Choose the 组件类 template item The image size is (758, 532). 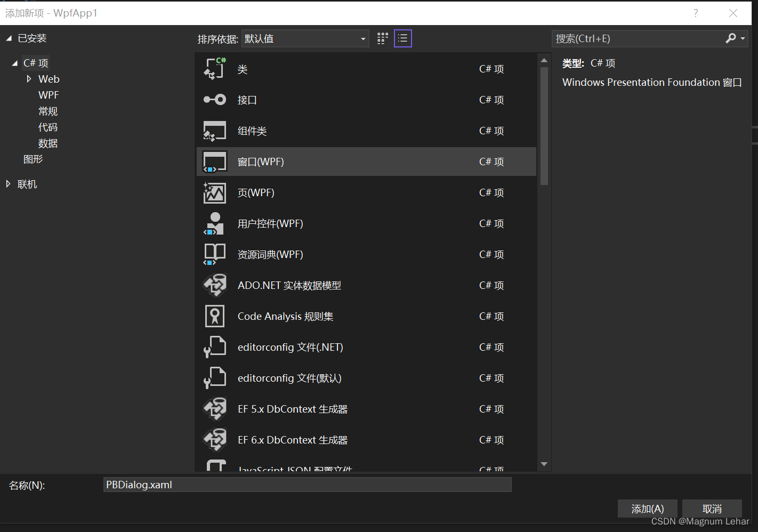click(x=252, y=131)
